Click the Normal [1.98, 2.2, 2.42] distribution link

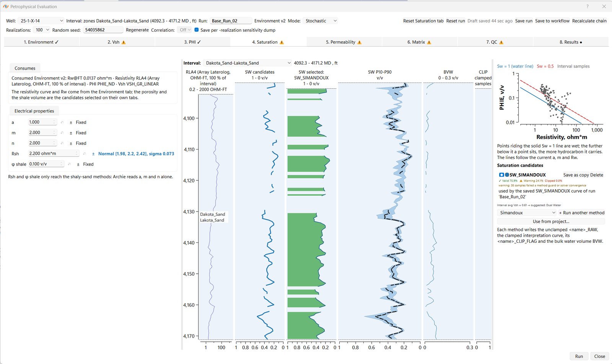[136, 154]
